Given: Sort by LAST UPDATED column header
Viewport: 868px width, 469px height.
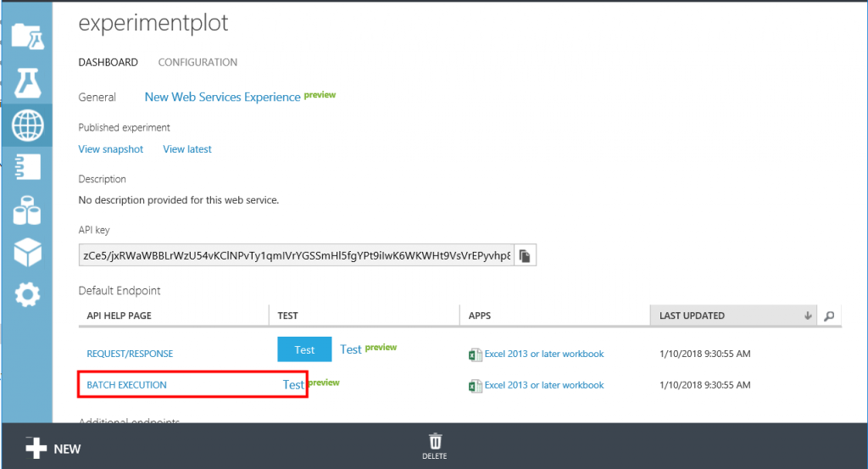Looking at the screenshot, I should tap(733, 315).
